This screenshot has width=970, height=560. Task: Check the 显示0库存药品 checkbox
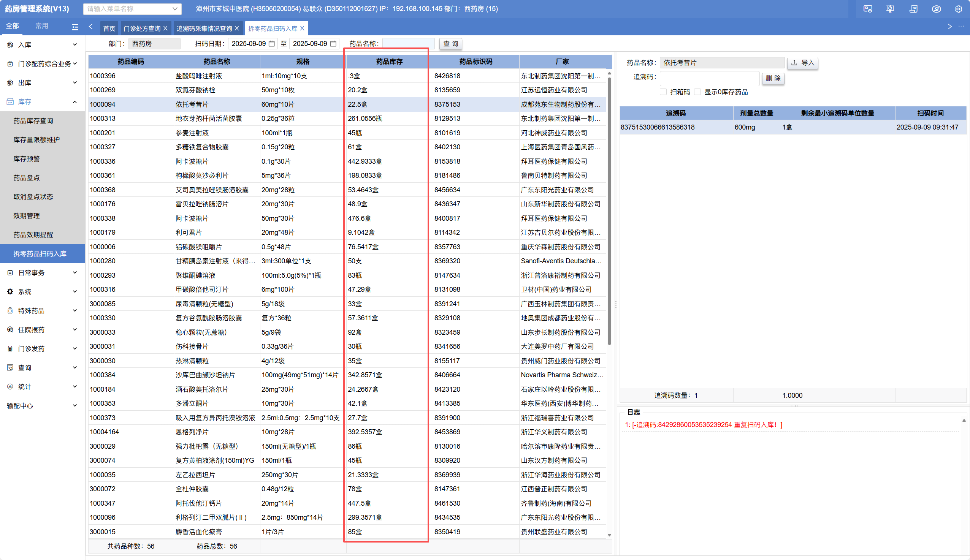point(697,92)
